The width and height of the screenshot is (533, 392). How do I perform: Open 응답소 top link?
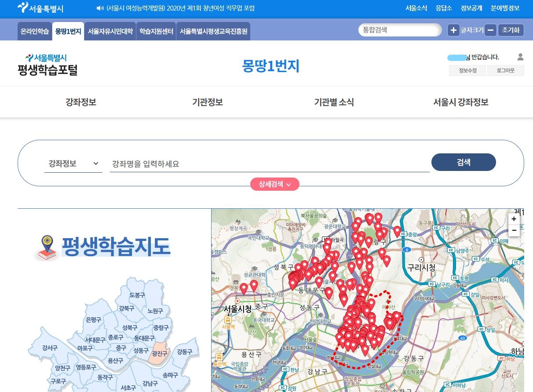point(444,8)
